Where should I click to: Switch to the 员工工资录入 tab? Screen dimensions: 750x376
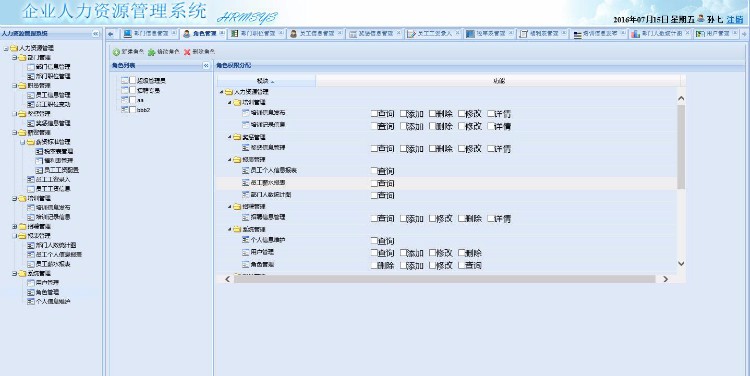click(434, 34)
